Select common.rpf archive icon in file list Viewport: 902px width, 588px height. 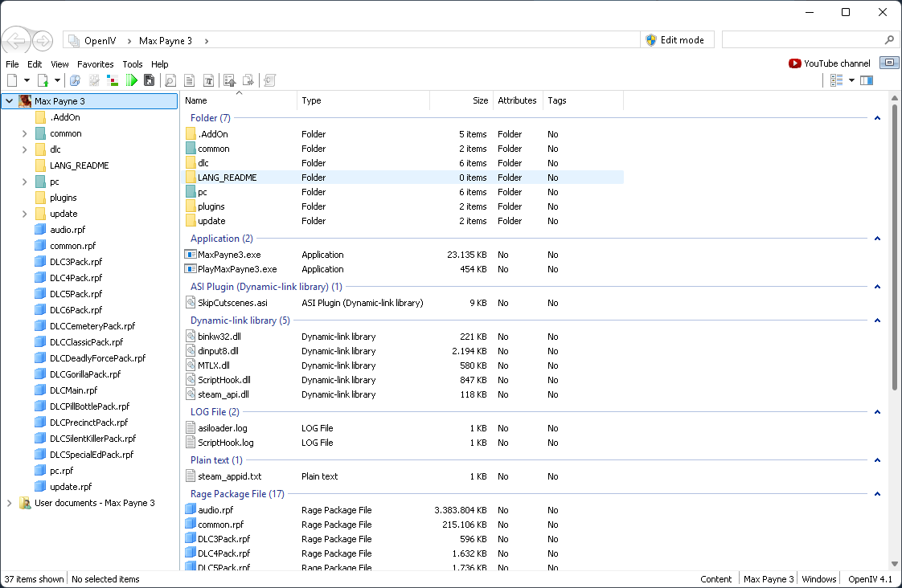click(191, 524)
